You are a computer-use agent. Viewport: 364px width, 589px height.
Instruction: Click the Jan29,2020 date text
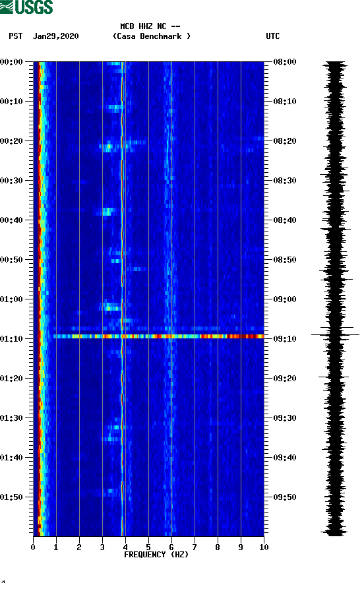coord(55,36)
